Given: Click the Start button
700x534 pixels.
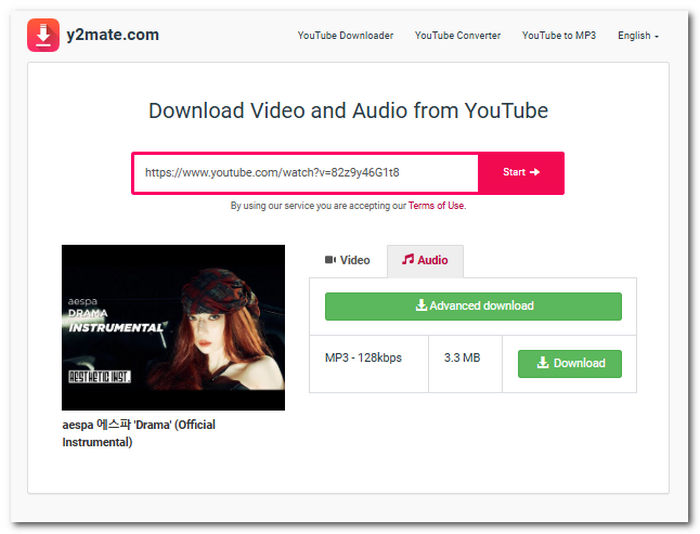Looking at the screenshot, I should coord(521,173).
